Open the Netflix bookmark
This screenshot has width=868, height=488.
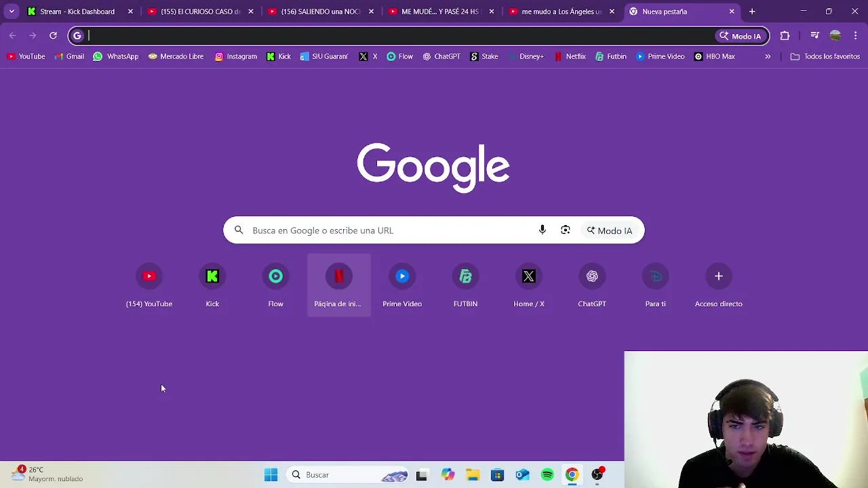click(x=570, y=56)
